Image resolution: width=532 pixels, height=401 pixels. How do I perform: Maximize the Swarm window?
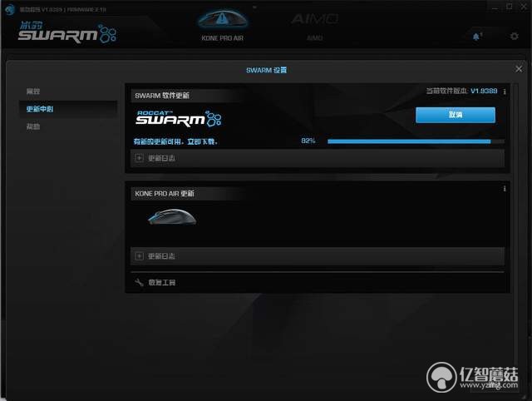[x=510, y=7]
